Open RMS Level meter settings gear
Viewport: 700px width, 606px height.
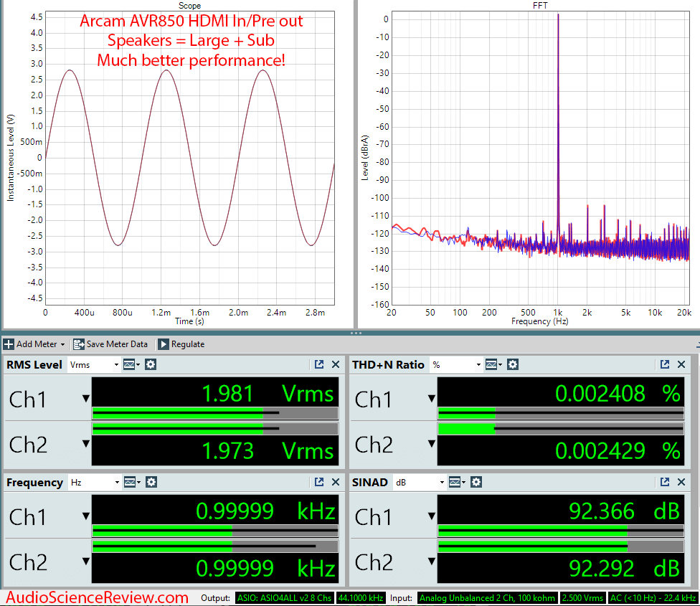click(151, 364)
